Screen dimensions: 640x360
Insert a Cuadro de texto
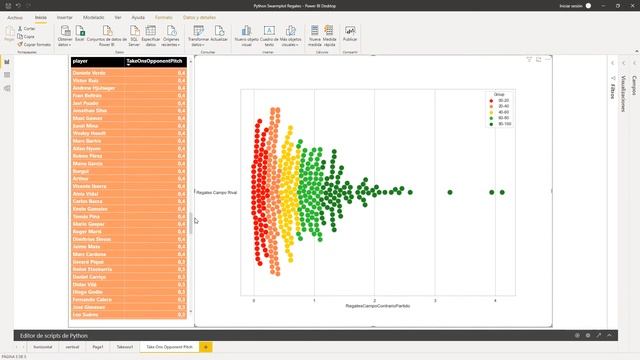pos(269,36)
